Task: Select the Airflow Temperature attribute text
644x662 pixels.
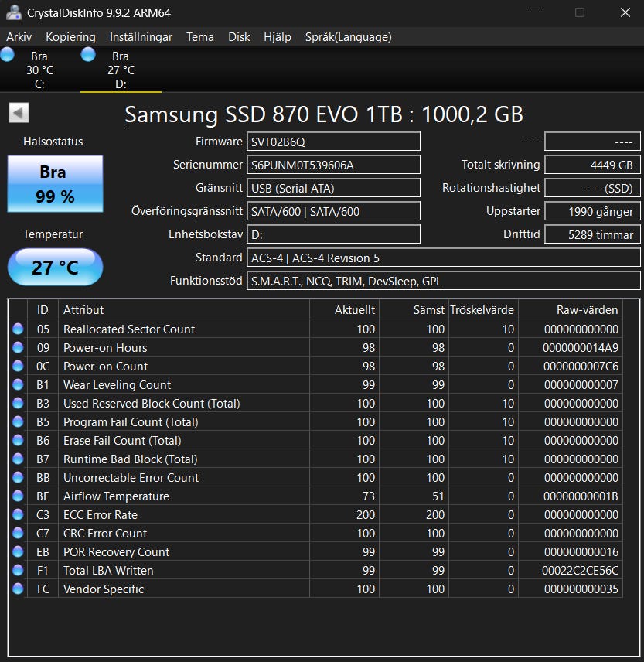Action: pos(116,496)
